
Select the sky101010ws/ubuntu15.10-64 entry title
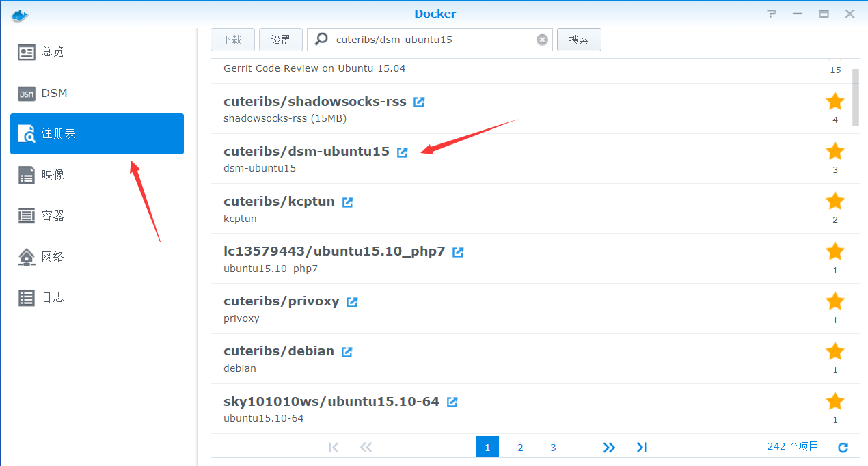(x=331, y=401)
